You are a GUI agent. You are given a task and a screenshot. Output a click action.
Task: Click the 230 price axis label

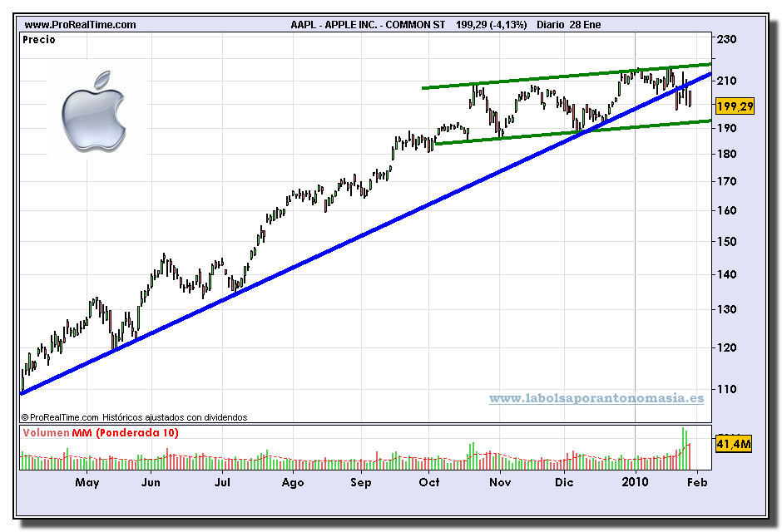click(726, 39)
